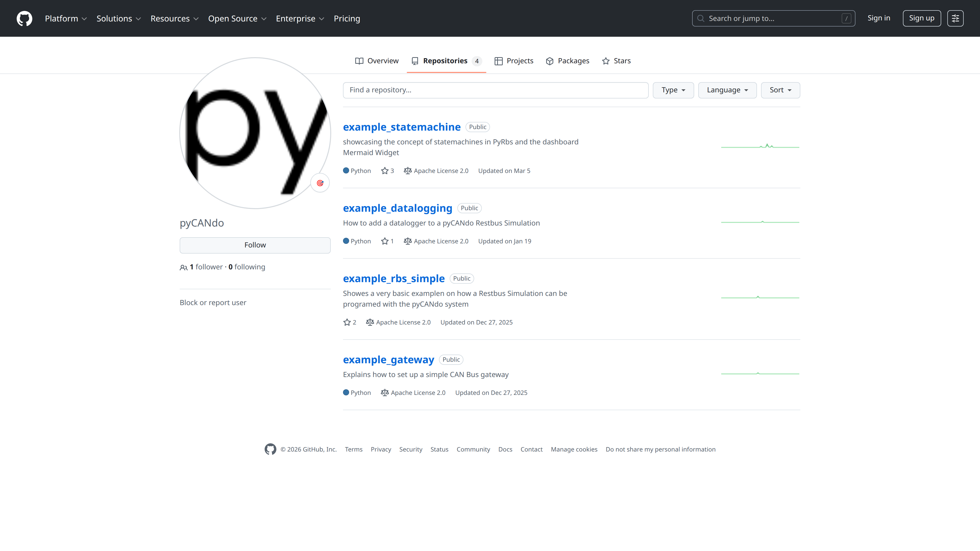Open example_datalogging activity sparkline graph

tap(760, 222)
